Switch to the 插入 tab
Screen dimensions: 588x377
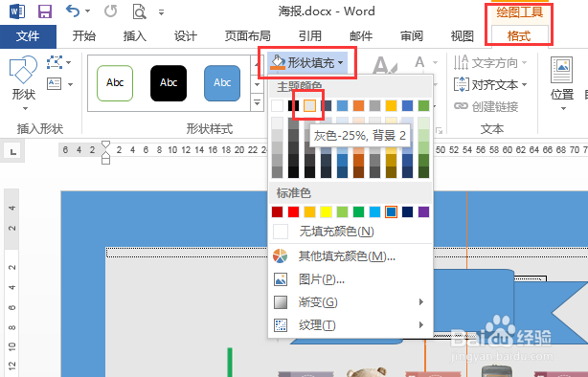[135, 36]
